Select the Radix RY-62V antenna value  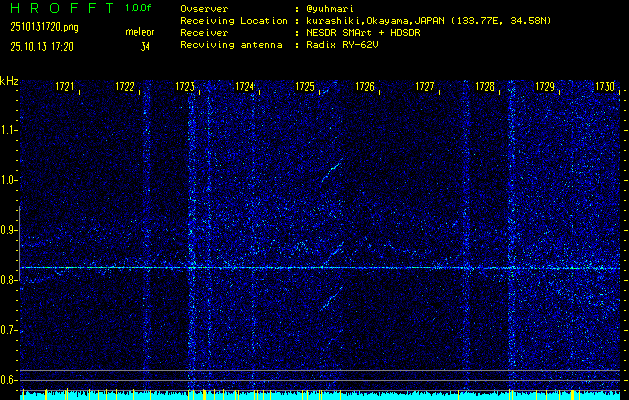(x=342, y=45)
